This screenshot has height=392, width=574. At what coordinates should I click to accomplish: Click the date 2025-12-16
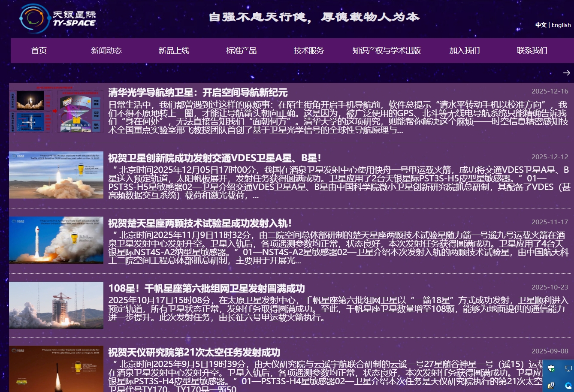(550, 91)
